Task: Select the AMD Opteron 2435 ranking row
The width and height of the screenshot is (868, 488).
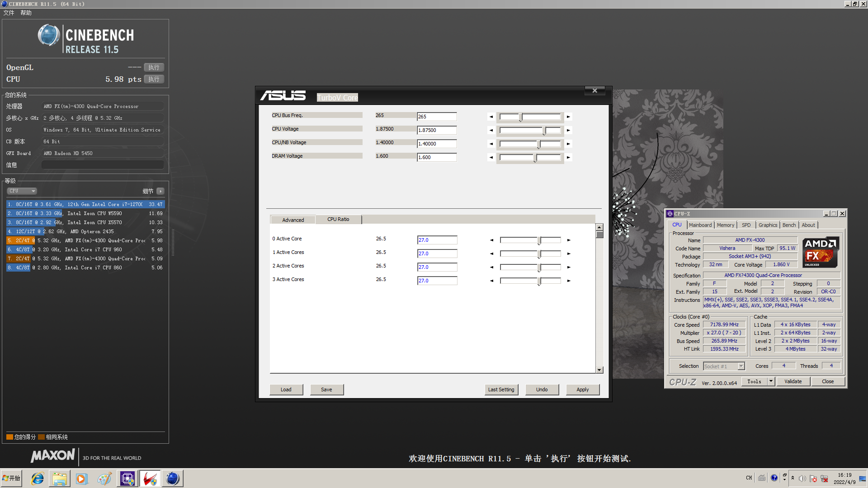Action: [85, 231]
